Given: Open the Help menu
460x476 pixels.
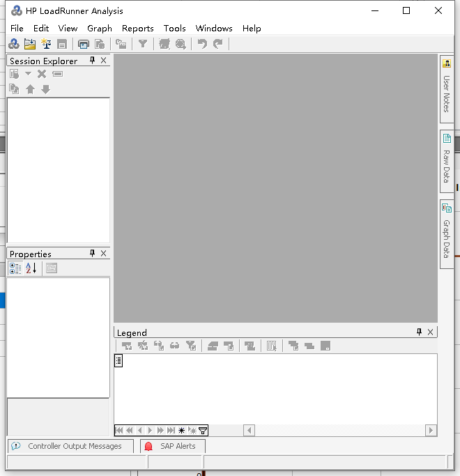Looking at the screenshot, I should click(x=252, y=29).
